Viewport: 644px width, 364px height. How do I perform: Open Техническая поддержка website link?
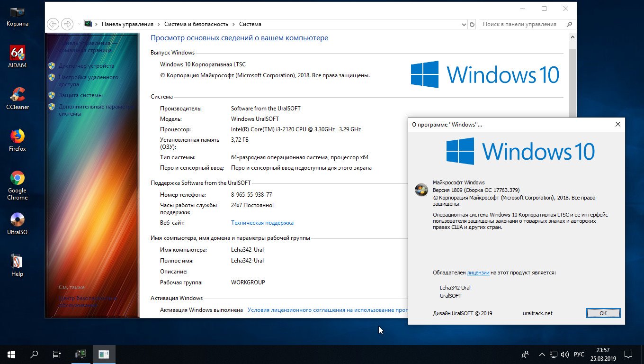click(262, 223)
